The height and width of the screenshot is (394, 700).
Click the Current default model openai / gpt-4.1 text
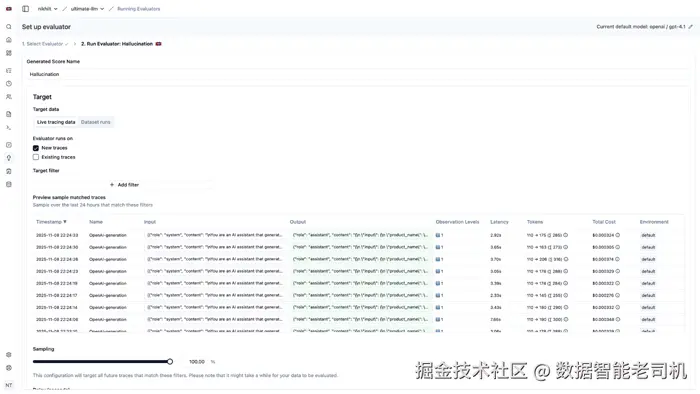pyautogui.click(x=641, y=27)
